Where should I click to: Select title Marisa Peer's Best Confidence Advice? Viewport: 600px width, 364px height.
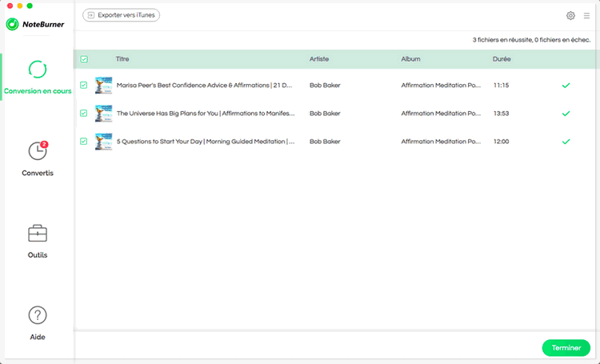(x=204, y=86)
